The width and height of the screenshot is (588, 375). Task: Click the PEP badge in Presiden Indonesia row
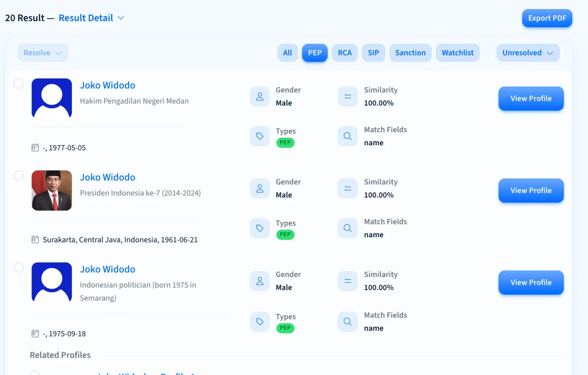(x=285, y=235)
